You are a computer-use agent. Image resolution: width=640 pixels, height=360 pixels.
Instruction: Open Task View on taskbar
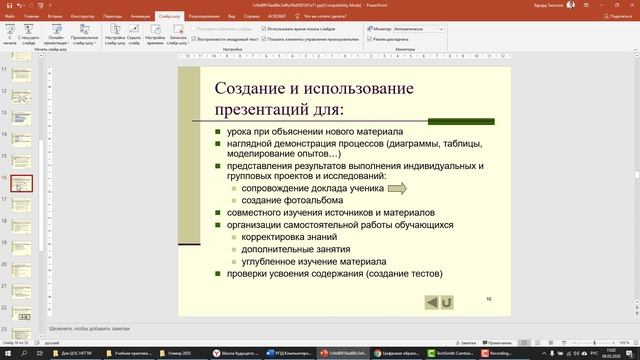(40, 353)
